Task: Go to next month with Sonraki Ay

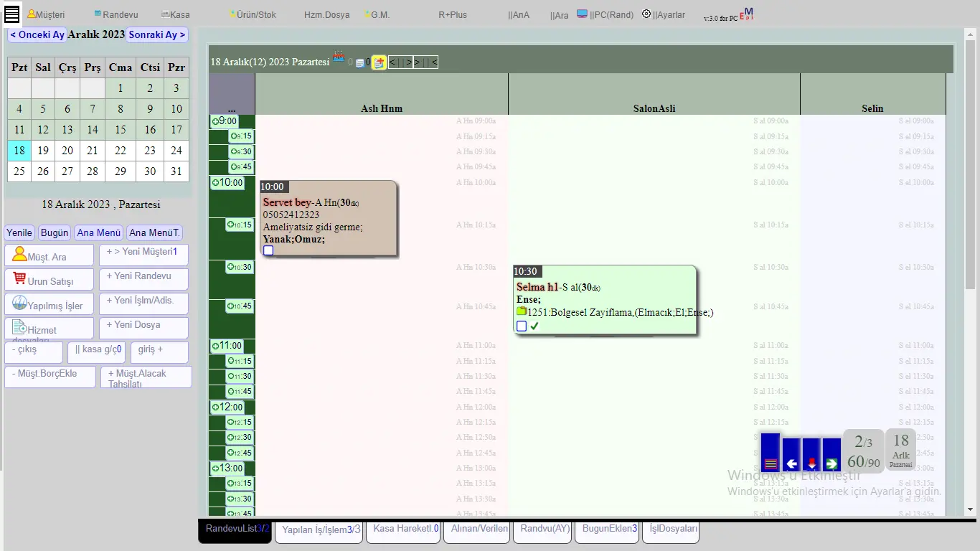Action: pos(157,34)
